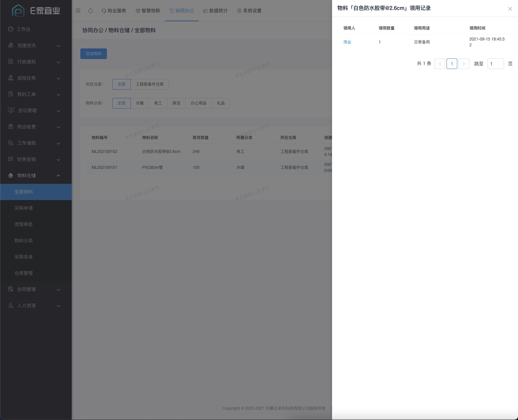This screenshot has height=420, width=518.
Task: Open 采购申请 in the sidebar
Action: tap(24, 208)
